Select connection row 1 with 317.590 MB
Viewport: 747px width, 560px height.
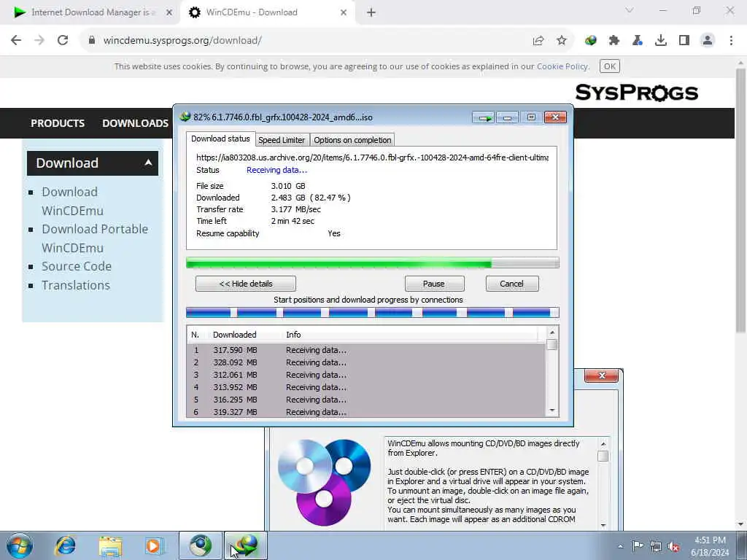[x=366, y=350]
